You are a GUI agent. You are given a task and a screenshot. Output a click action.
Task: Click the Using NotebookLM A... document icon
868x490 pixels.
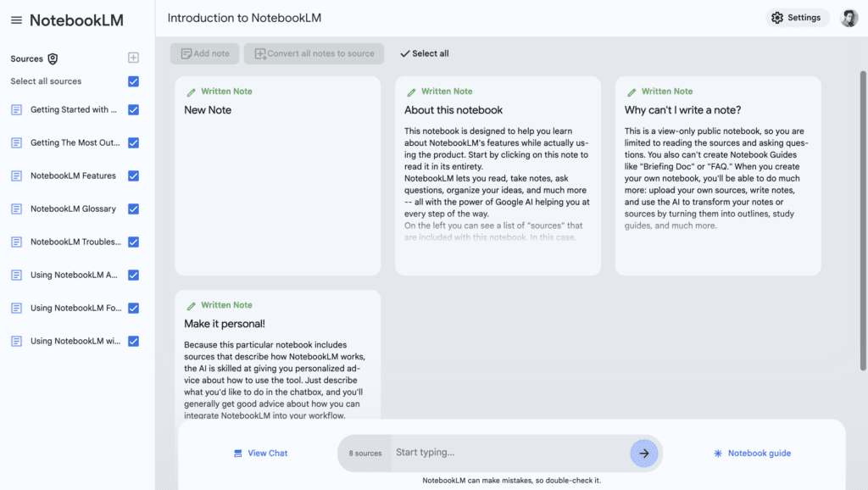coord(17,276)
